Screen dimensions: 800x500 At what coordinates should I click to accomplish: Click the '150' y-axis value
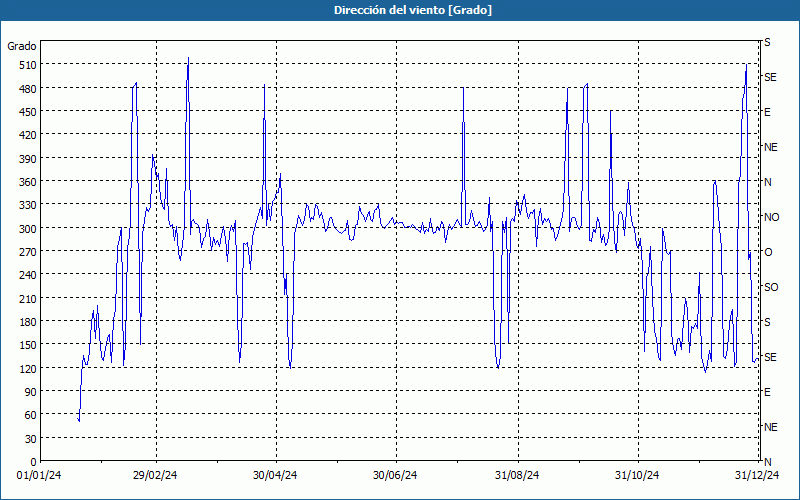point(27,345)
